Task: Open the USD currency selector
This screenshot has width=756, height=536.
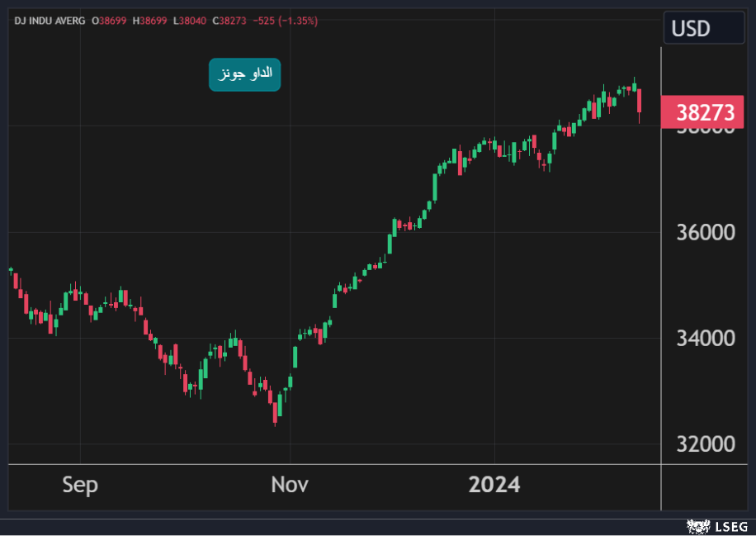Action: (x=704, y=28)
